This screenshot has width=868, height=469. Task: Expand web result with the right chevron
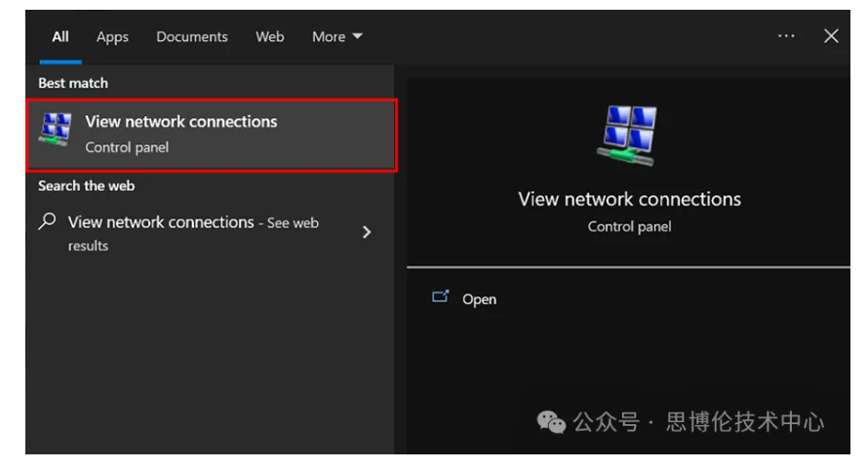(x=367, y=232)
